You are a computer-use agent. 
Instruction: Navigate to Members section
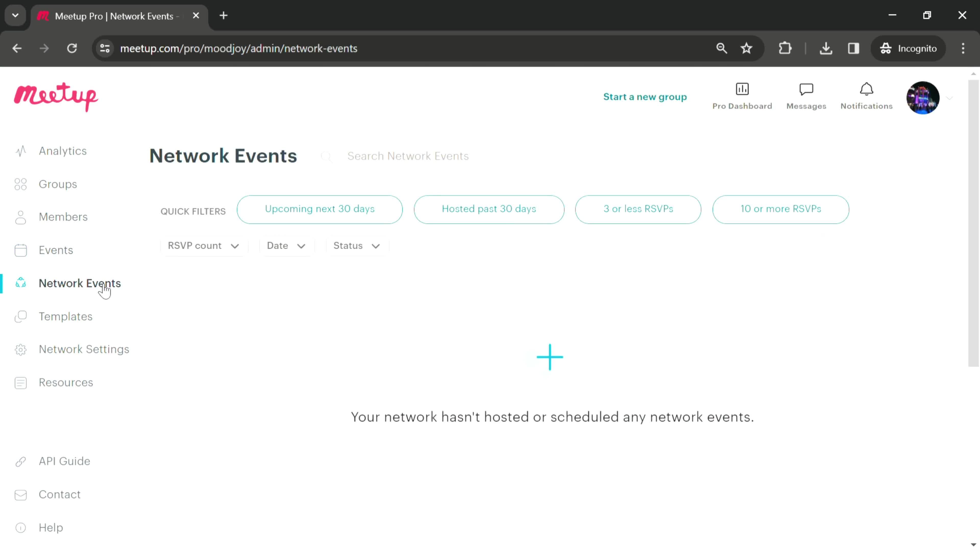(x=63, y=217)
